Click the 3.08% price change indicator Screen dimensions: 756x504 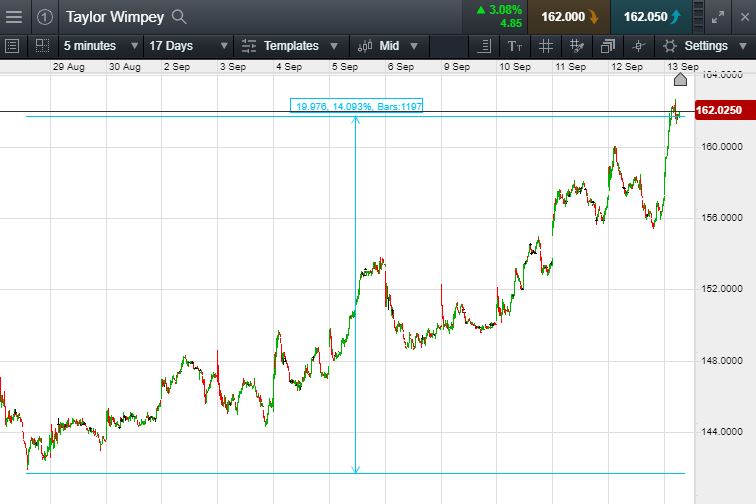click(499, 10)
